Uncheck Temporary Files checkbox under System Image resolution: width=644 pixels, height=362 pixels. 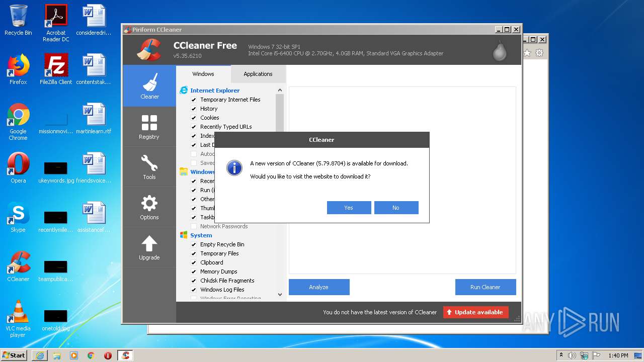coord(194,253)
